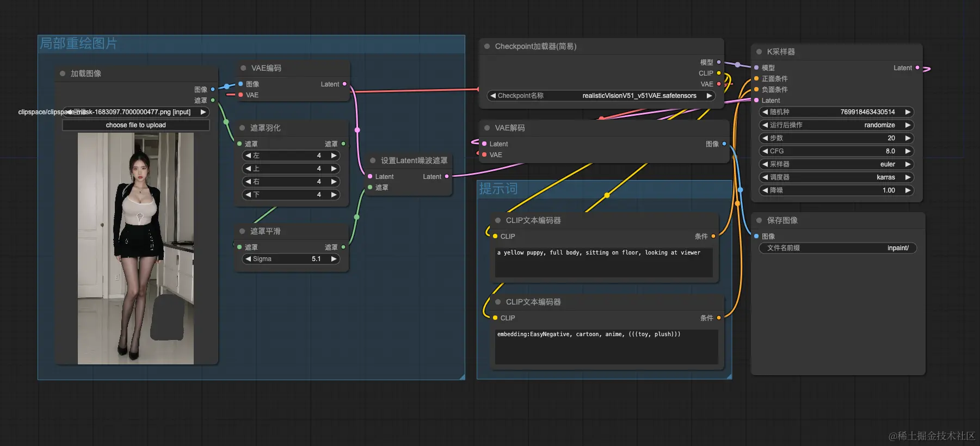Click the 设置Latent噪波遮罩 collapse dot
Viewport: 980px width, 446px height.
click(x=373, y=160)
